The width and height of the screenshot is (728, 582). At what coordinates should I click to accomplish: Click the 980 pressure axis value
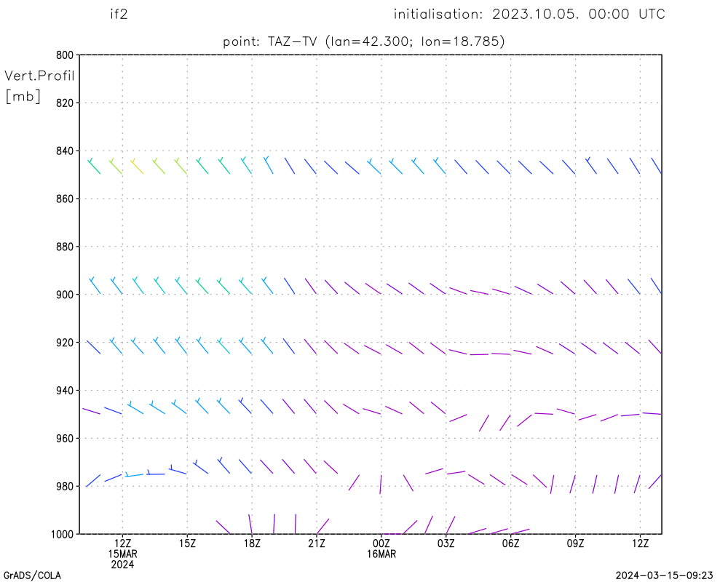[65, 487]
